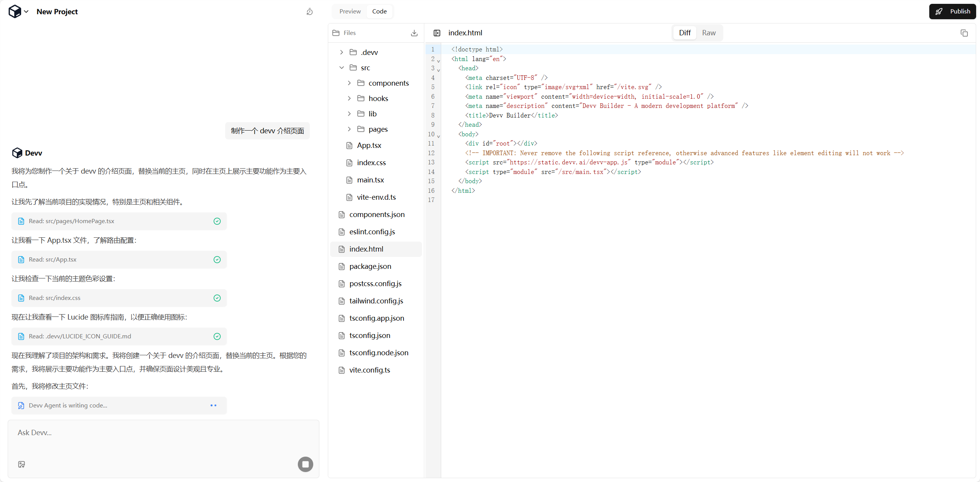Image resolution: width=980 pixels, height=482 pixels.
Task: Collapse the src folder
Action: (341, 68)
